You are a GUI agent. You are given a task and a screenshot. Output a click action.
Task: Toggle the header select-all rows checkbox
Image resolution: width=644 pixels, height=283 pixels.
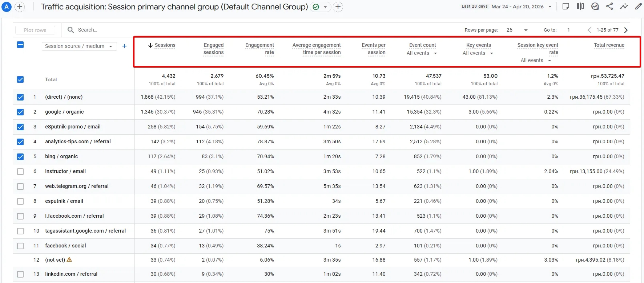[x=20, y=45]
